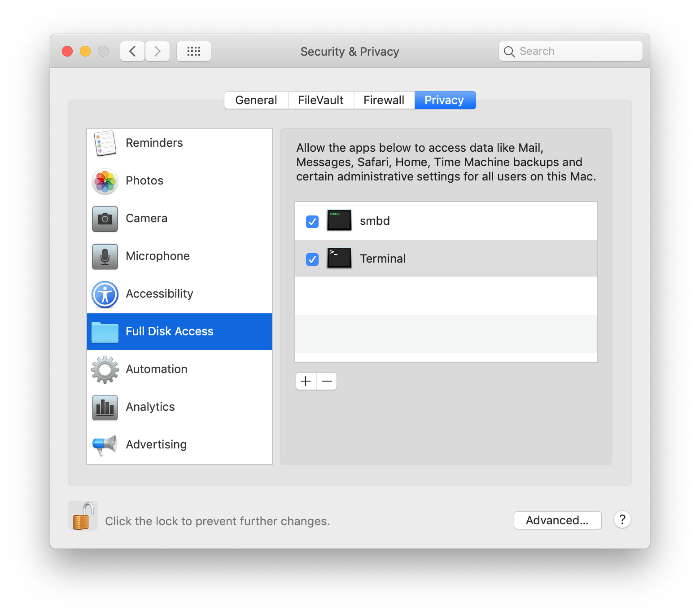Switch to the Privacy tab
Viewport: 700px width, 615px height.
coord(444,100)
